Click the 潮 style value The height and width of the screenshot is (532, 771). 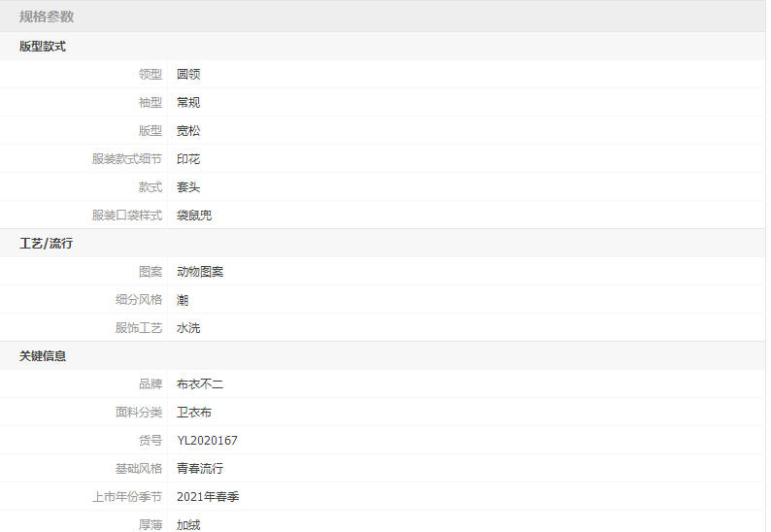coord(183,299)
